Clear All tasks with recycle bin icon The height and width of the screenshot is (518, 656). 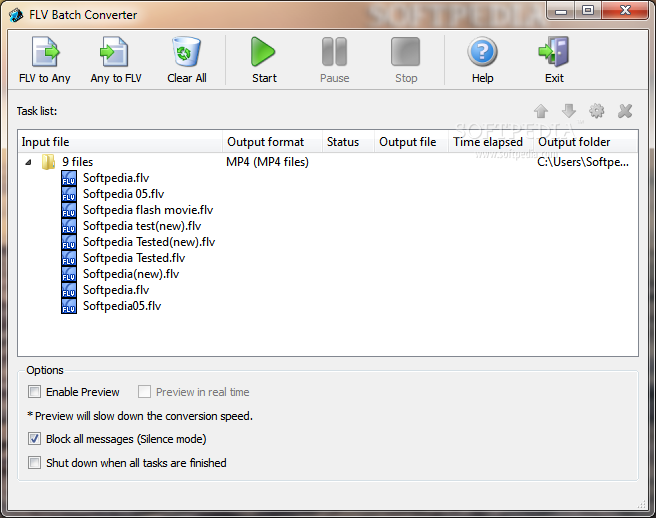coord(187,60)
